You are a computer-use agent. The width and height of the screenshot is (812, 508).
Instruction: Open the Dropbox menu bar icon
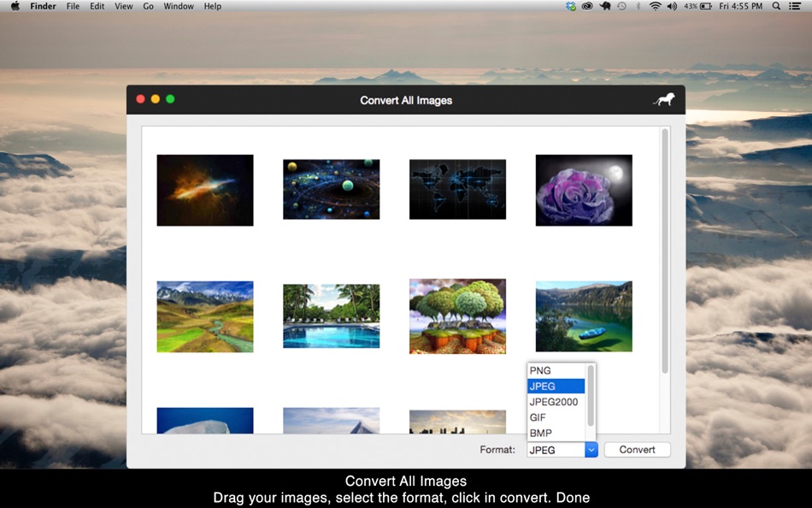click(x=571, y=6)
